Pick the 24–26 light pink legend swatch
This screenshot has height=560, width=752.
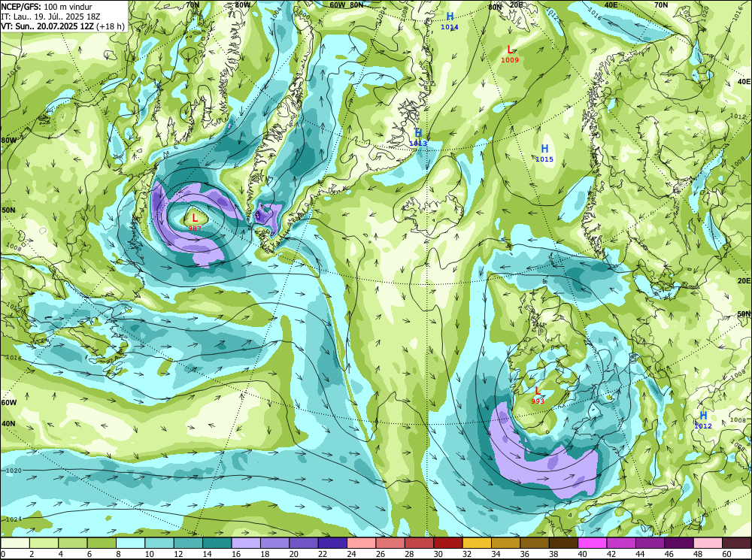(x=362, y=543)
